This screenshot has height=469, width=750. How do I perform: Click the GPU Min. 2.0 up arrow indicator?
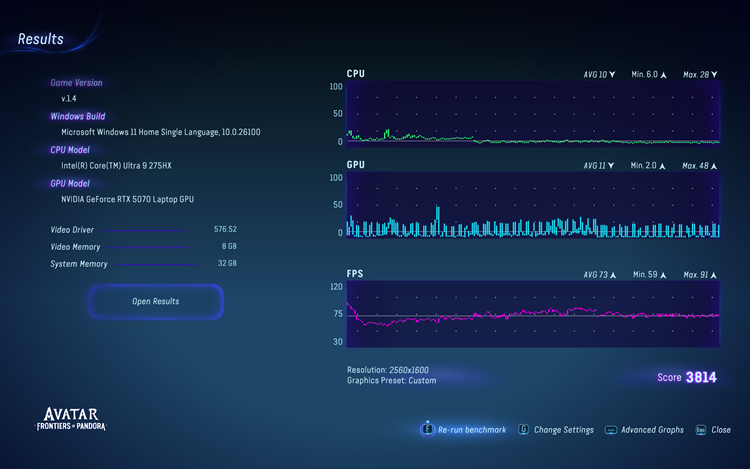[662, 166]
